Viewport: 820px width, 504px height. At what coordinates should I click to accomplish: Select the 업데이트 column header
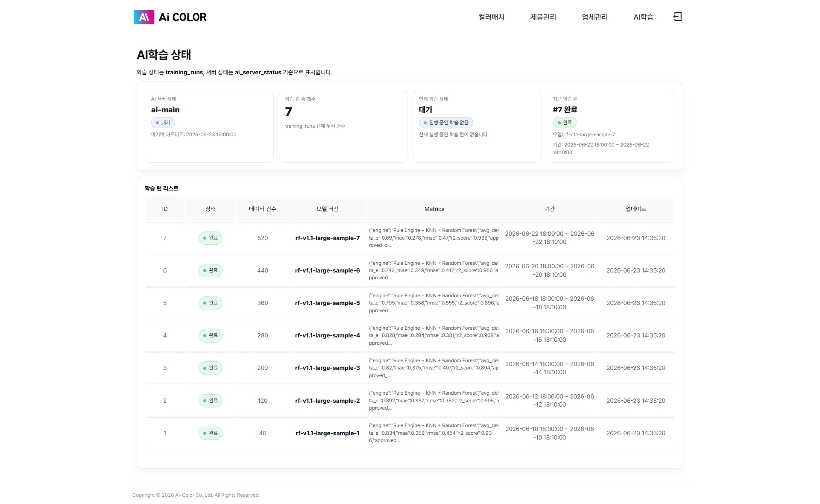636,209
